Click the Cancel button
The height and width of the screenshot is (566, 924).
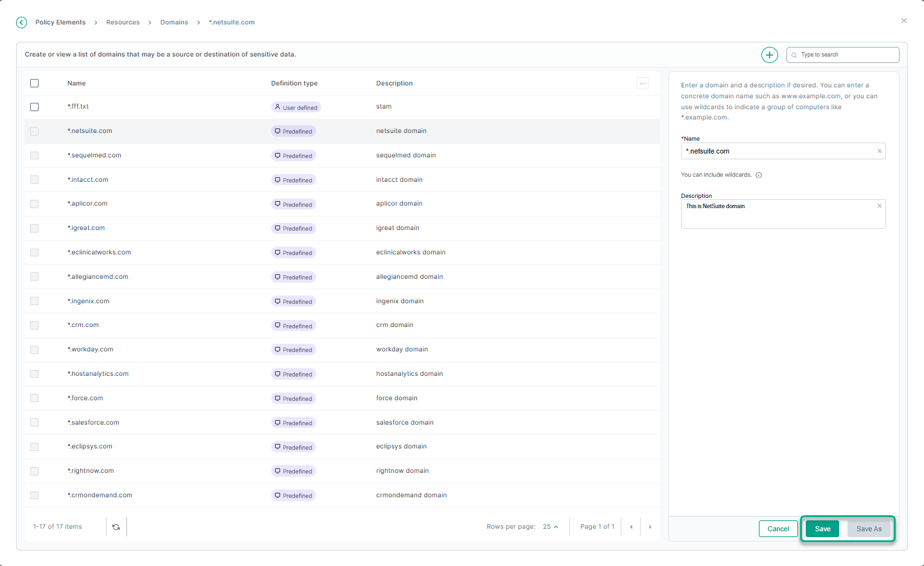click(x=777, y=529)
